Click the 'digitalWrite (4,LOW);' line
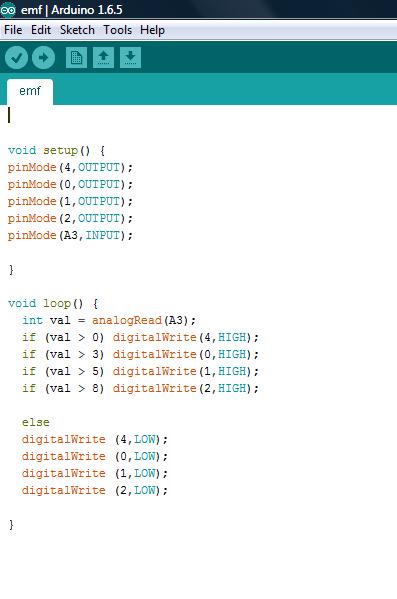Image resolution: width=397 pixels, height=599 pixels. tap(95, 439)
